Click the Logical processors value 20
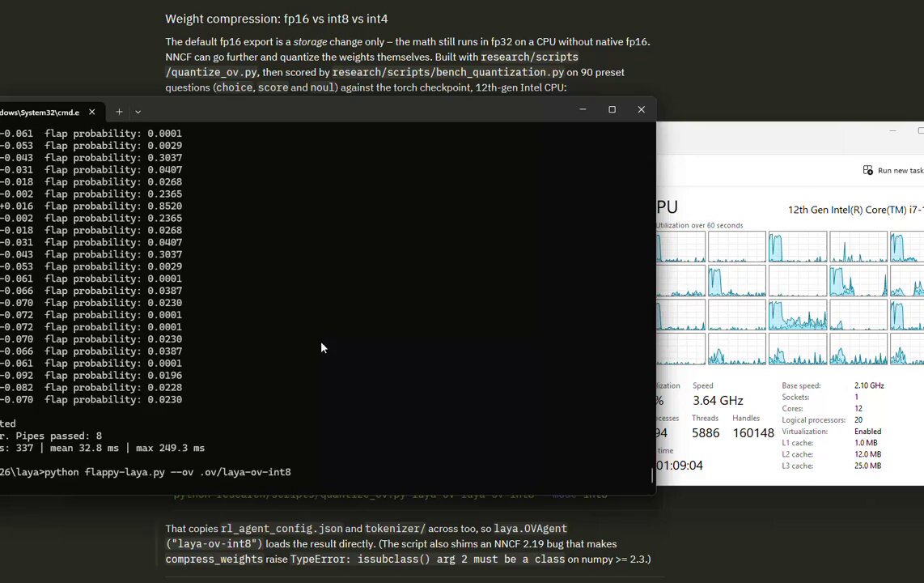Image resolution: width=924 pixels, height=583 pixels. pyautogui.click(x=858, y=419)
